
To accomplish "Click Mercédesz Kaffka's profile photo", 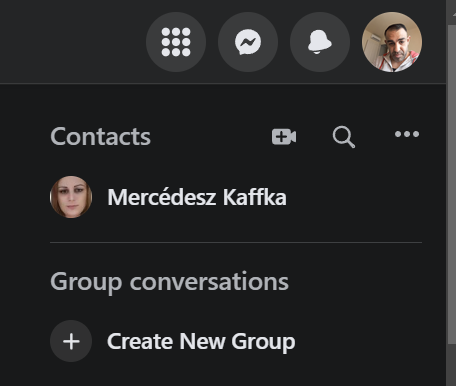I will (x=71, y=197).
